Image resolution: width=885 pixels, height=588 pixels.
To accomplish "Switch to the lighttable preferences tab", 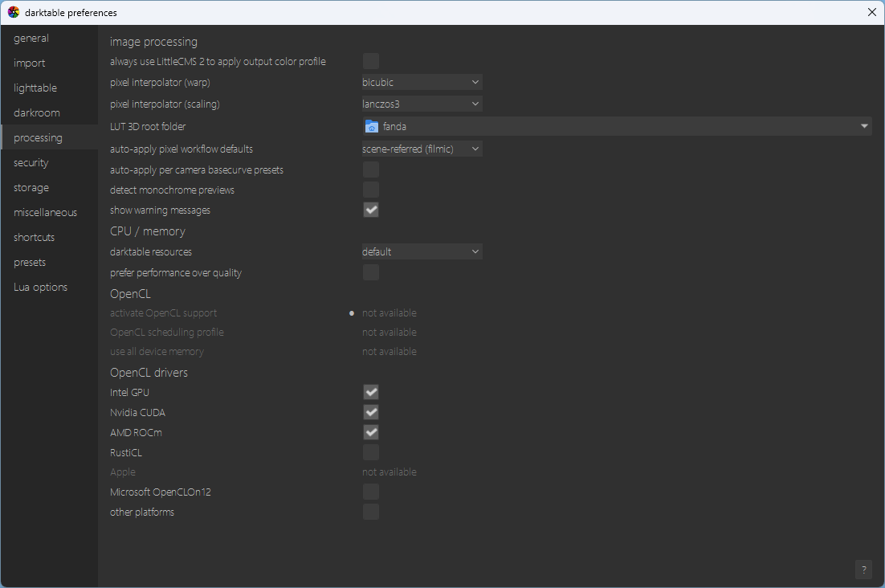I will (35, 88).
